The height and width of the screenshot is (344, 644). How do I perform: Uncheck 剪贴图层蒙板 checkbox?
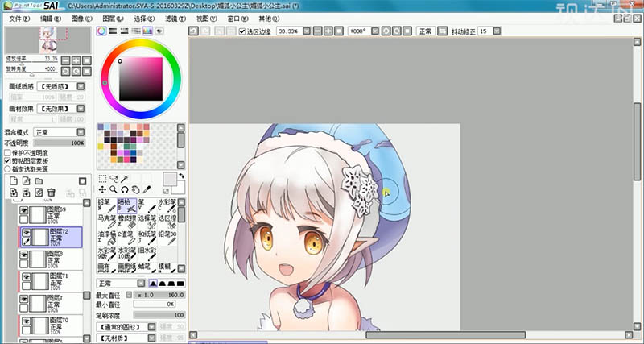tap(7, 161)
